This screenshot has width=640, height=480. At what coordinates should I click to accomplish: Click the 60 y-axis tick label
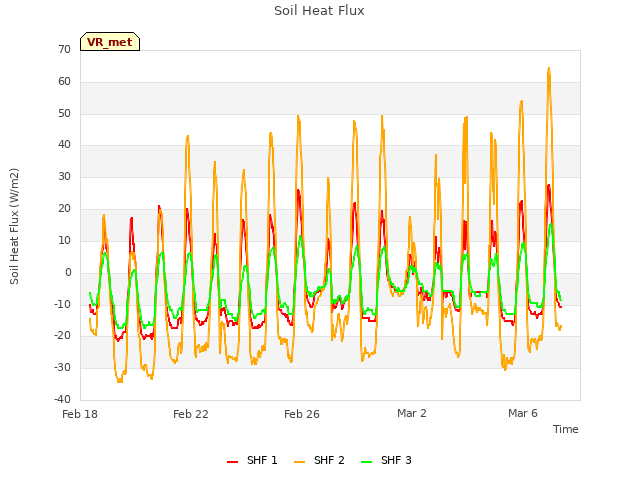(64, 82)
